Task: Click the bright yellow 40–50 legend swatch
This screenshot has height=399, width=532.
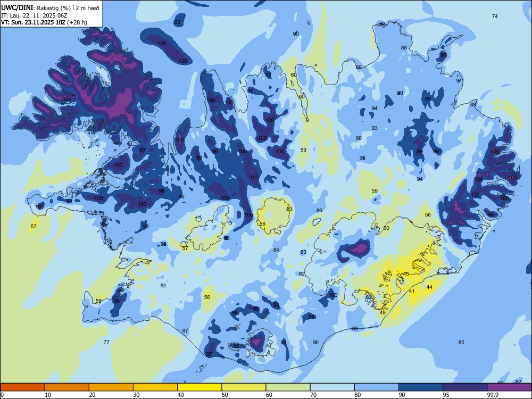Action: [199, 387]
